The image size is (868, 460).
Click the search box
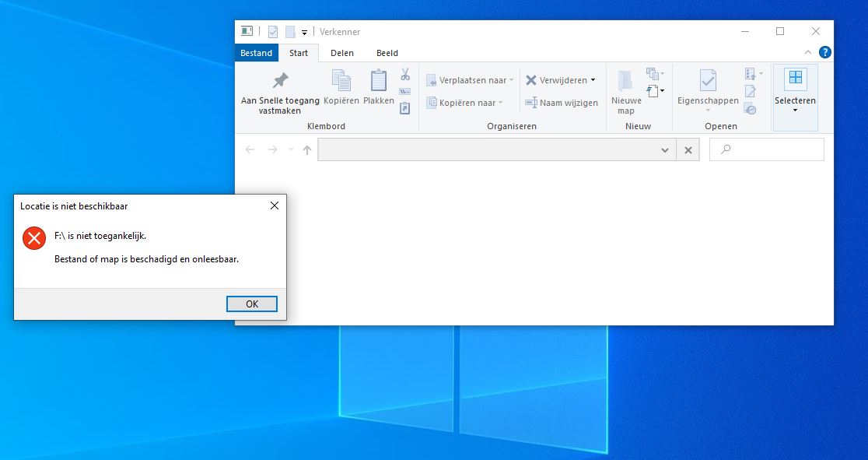pos(767,149)
